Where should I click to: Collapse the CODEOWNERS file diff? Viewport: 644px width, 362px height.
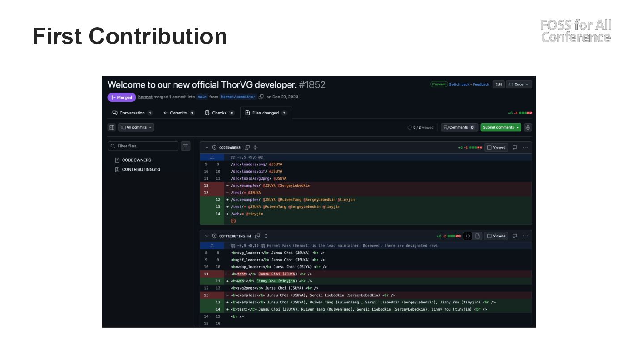click(207, 147)
